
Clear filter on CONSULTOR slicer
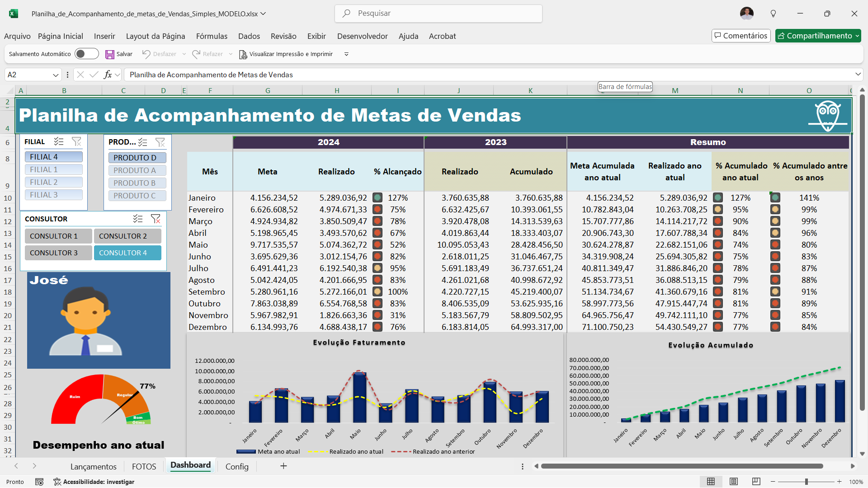[x=156, y=219]
